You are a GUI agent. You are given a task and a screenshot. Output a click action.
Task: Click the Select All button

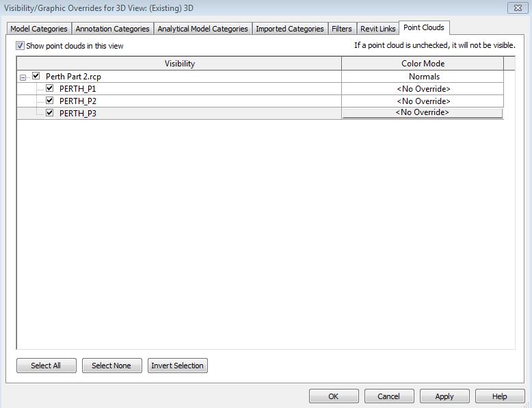pyautogui.click(x=46, y=366)
